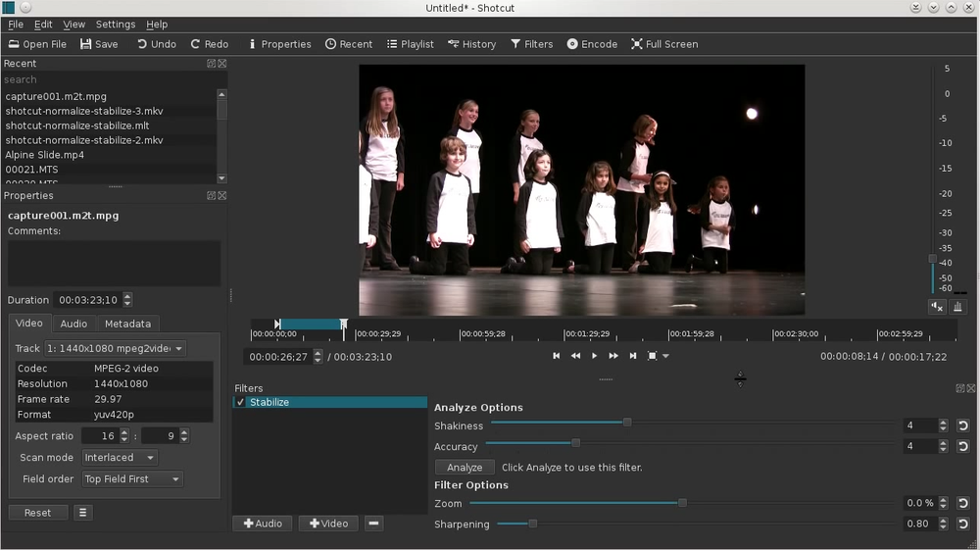
Task: Open the Edit menu
Action: click(43, 25)
